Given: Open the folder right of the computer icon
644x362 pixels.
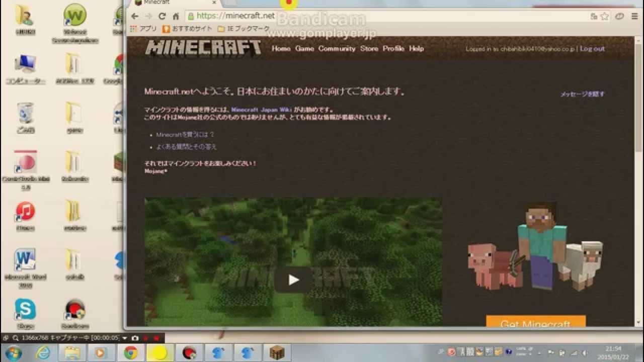Looking at the screenshot, I should click(x=74, y=69).
